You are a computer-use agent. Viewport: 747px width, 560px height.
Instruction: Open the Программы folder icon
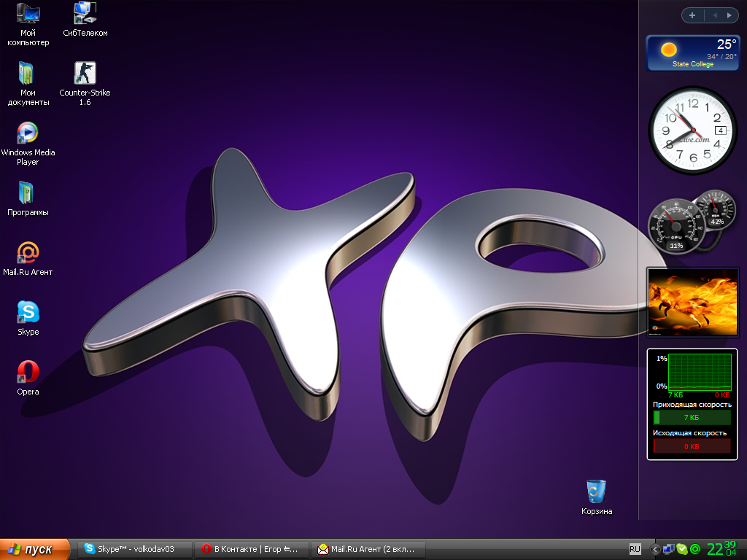coord(28,192)
